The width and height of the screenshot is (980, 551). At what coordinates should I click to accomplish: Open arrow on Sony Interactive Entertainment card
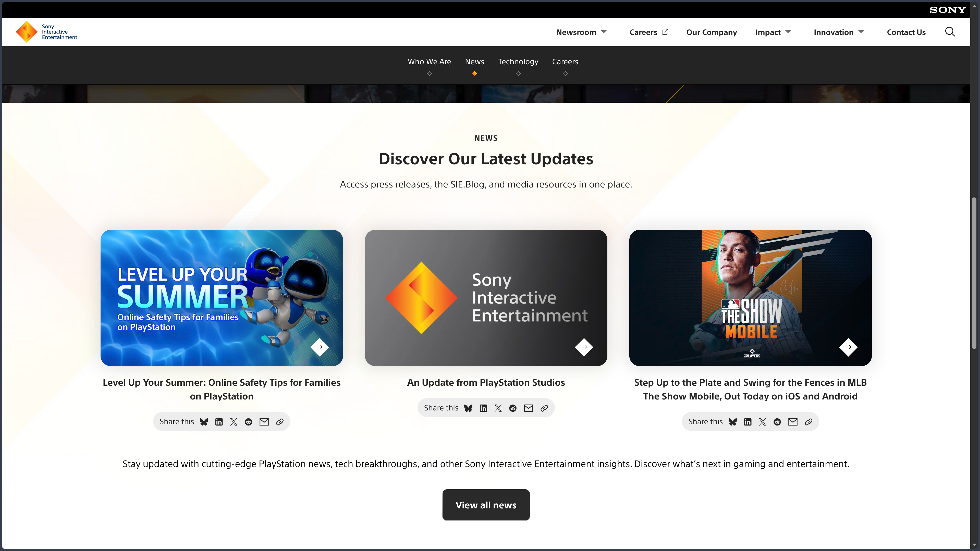click(x=584, y=347)
